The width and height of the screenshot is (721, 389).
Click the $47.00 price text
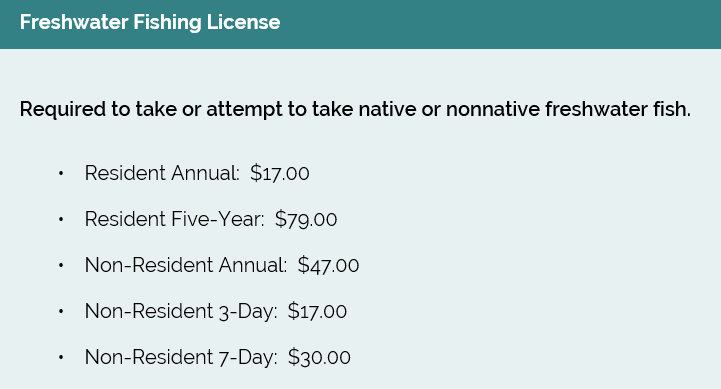click(328, 265)
